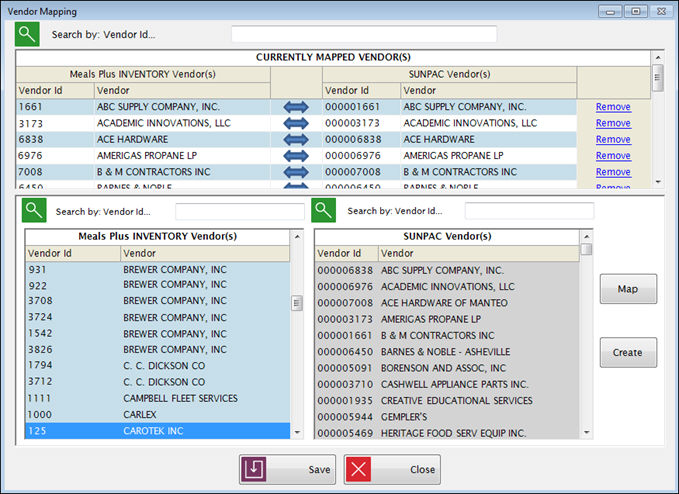Click mapped SUNPAC vendor id 000003173
679x494 pixels.
(x=352, y=123)
